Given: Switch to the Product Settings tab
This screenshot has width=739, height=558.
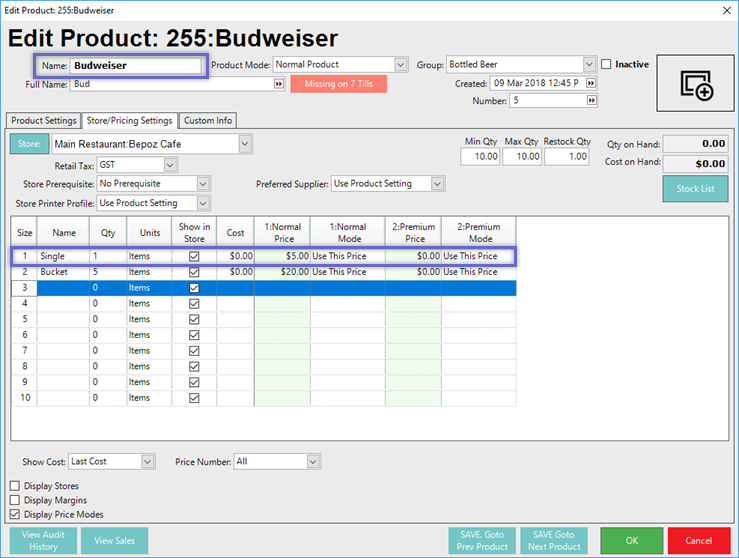Looking at the screenshot, I should pos(44,121).
